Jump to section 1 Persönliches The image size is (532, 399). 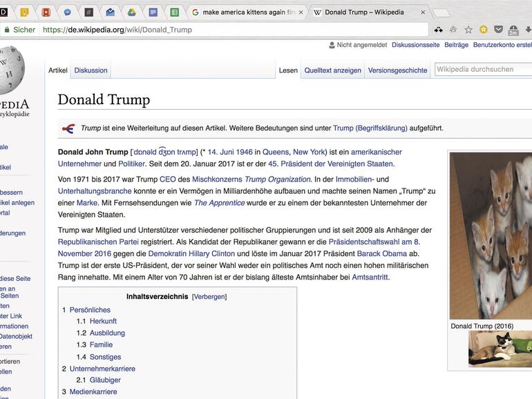(90, 310)
